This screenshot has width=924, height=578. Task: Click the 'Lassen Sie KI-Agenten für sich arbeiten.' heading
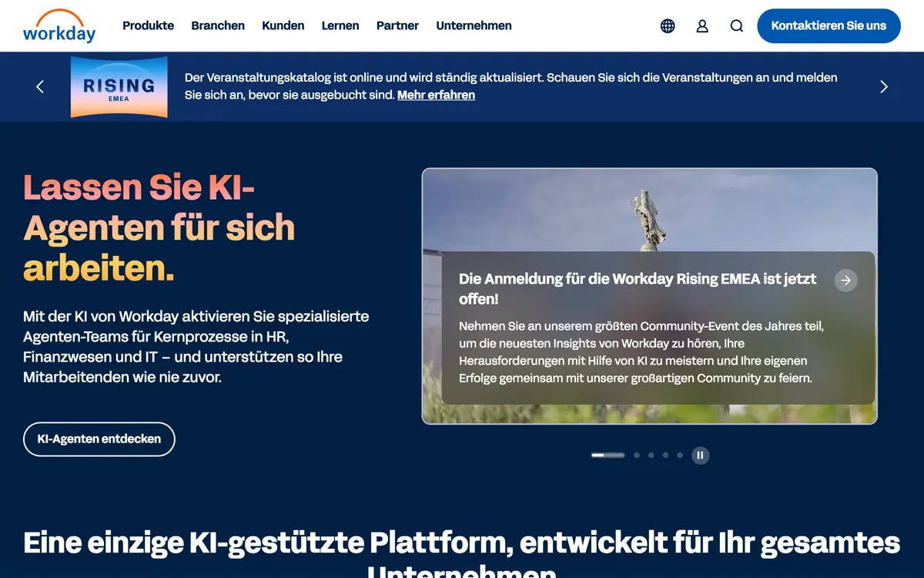pyautogui.click(x=159, y=228)
